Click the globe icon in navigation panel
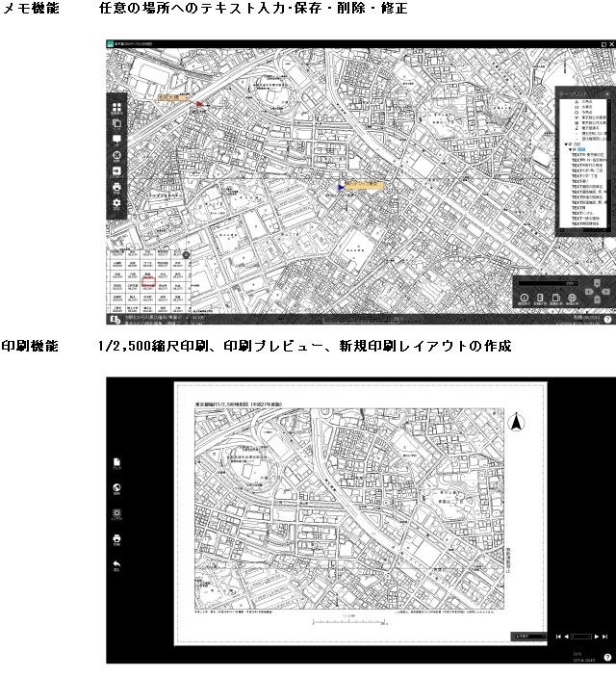This screenshot has width=616, height=677. pos(572,298)
